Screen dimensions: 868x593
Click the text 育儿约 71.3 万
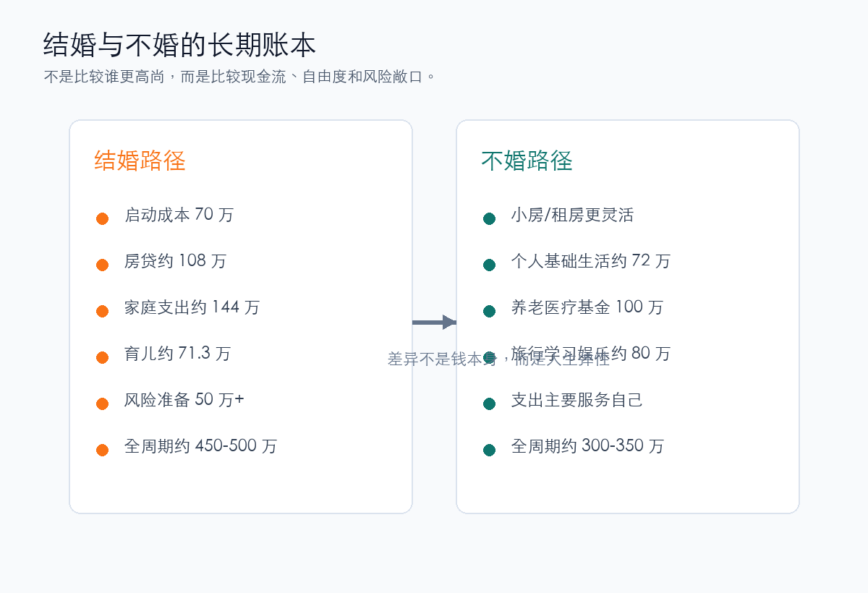click(x=177, y=354)
